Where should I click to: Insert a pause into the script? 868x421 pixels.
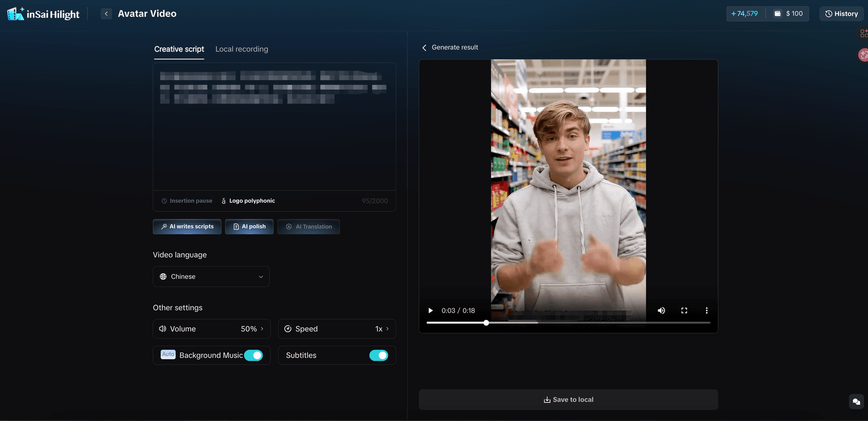(x=187, y=201)
